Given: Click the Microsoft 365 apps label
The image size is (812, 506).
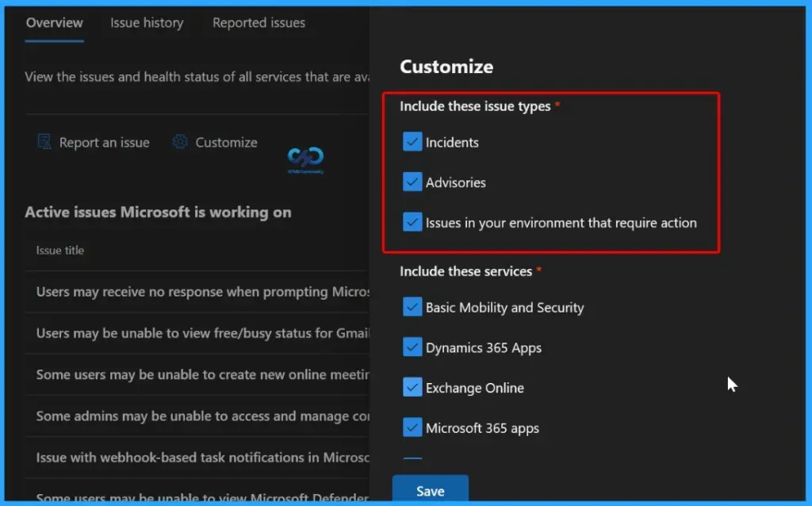Looking at the screenshot, I should coord(483,428).
